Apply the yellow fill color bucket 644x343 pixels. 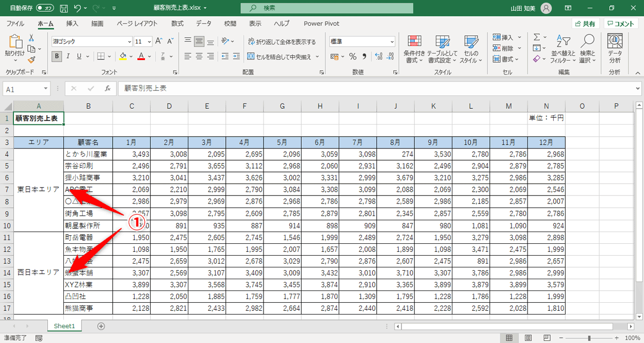point(123,56)
